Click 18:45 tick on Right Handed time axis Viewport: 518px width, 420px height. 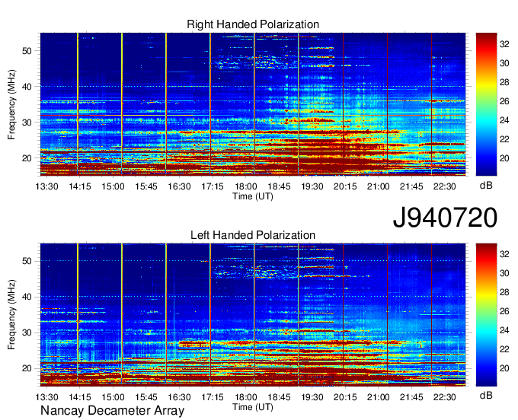279,186
